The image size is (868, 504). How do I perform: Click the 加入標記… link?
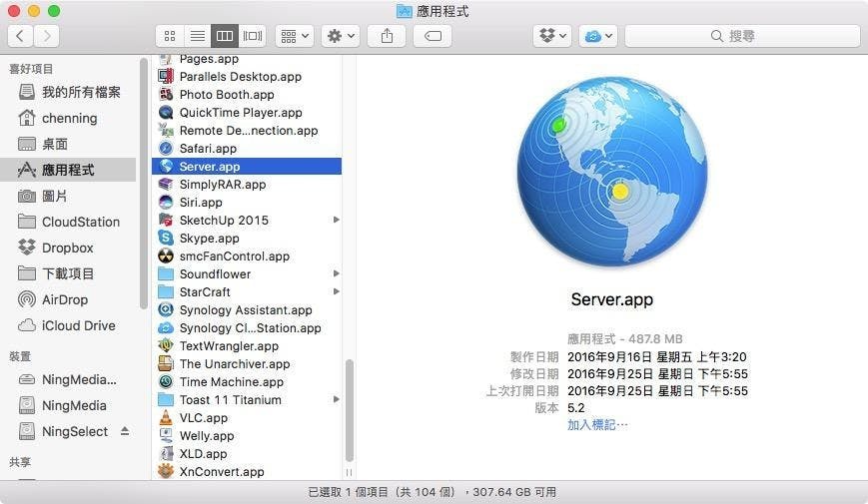click(x=597, y=425)
